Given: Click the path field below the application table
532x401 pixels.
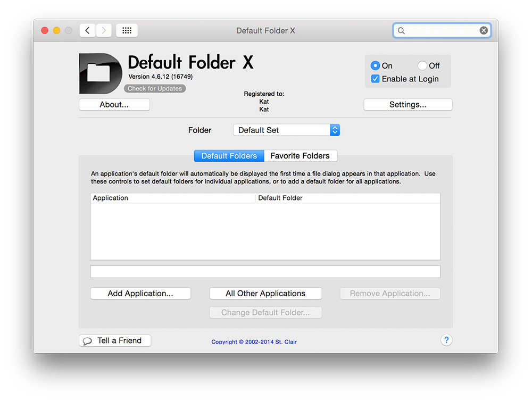Looking at the screenshot, I should pos(265,272).
